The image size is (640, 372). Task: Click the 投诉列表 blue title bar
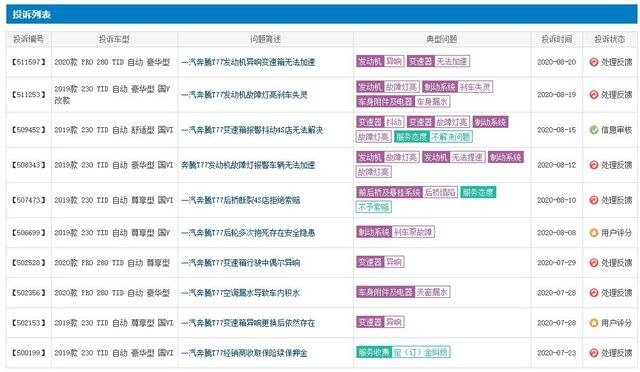pyautogui.click(x=322, y=14)
